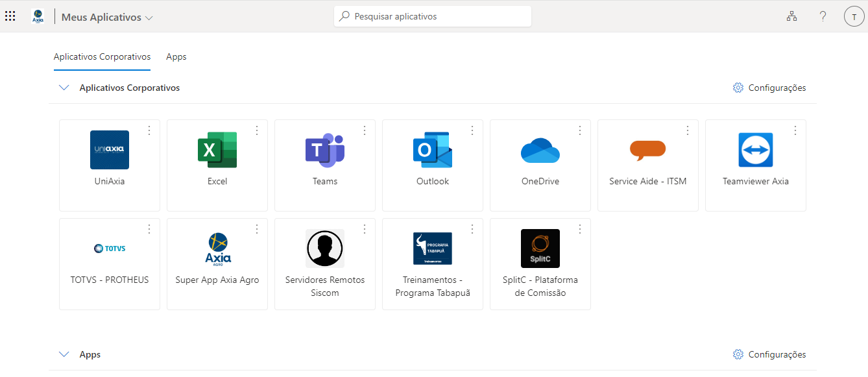Switch to the Apps tab

click(176, 57)
